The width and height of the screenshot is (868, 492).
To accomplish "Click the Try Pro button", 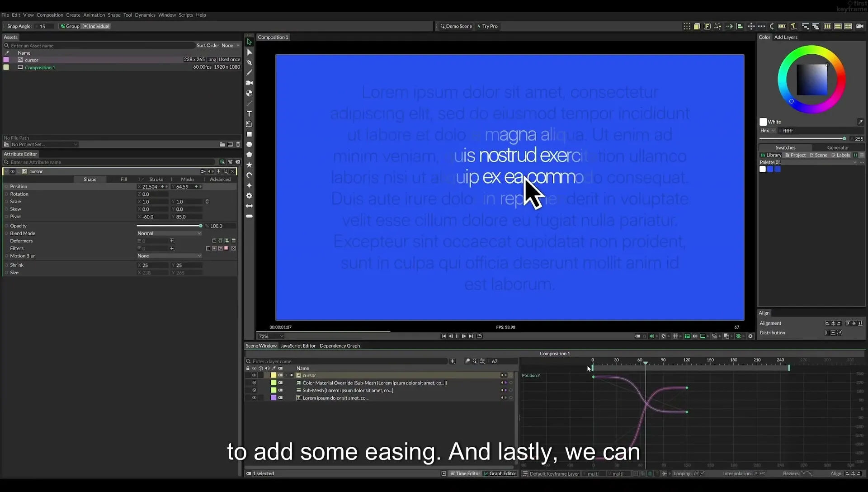I will [x=487, y=26].
